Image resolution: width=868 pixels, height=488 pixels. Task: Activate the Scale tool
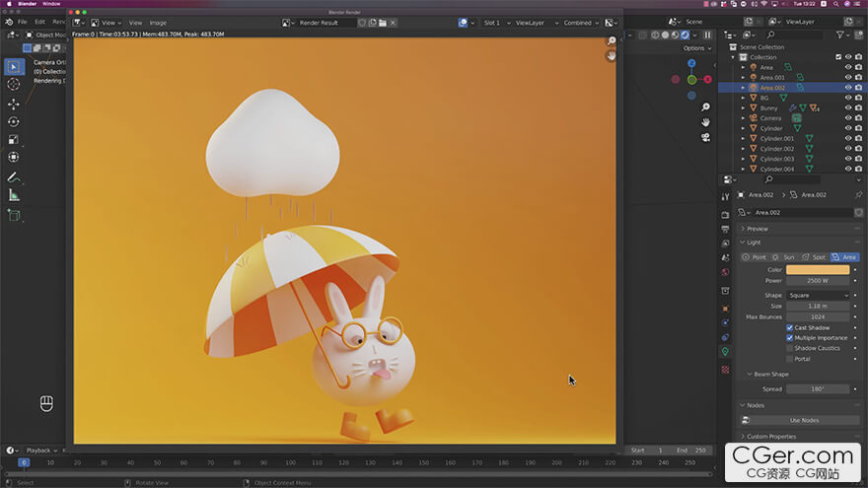pyautogui.click(x=14, y=139)
